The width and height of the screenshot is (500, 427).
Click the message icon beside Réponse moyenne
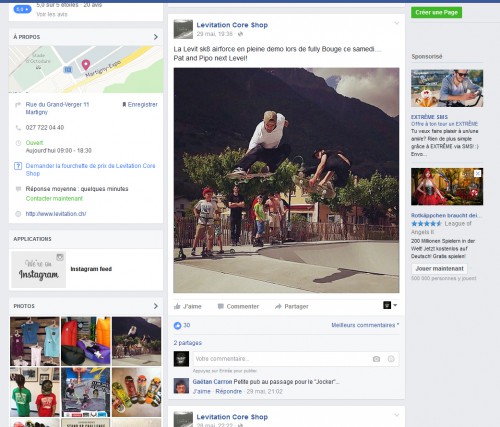pos(18,189)
